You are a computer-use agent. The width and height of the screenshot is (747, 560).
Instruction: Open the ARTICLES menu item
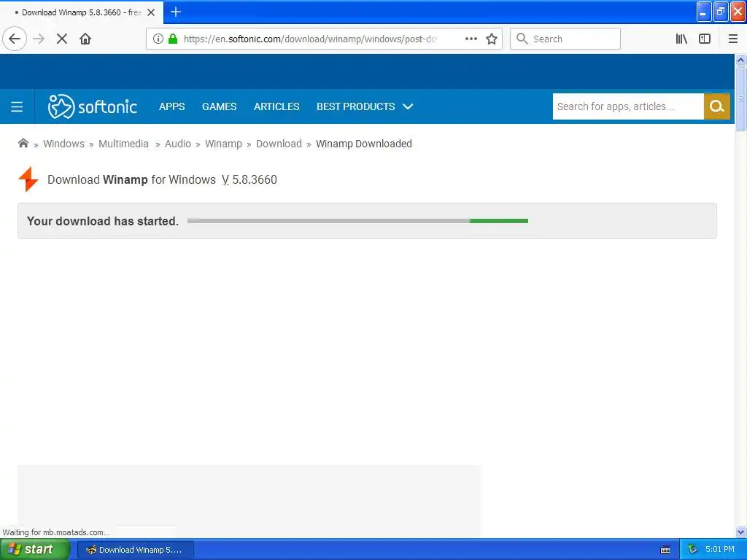[276, 106]
